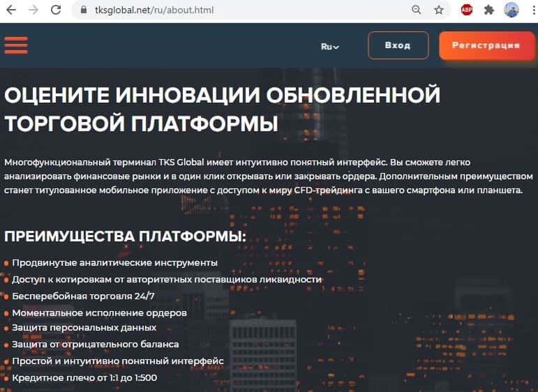This screenshot has width=538, height=392.
Task: Click the zoom magnifier icon in address bar
Action: tap(416, 10)
